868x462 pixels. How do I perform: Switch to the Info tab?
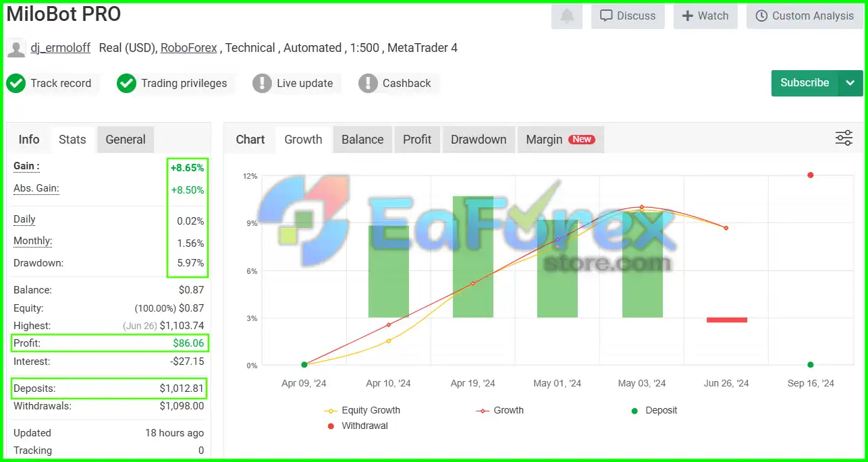pyautogui.click(x=29, y=140)
